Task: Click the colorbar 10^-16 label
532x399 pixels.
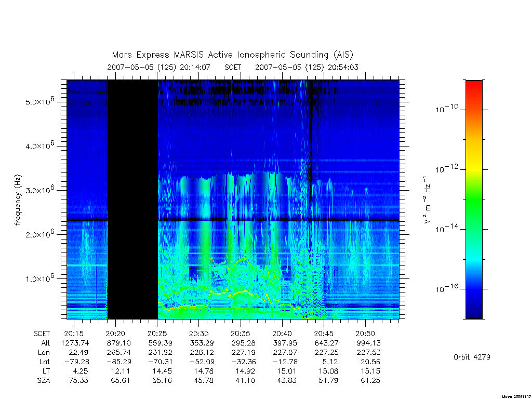Action: click(x=447, y=288)
